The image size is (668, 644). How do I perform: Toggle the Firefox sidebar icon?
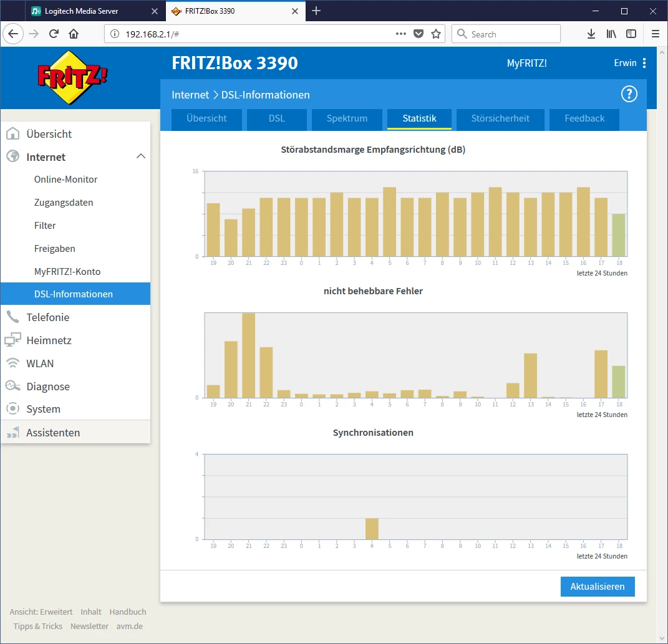coord(631,34)
